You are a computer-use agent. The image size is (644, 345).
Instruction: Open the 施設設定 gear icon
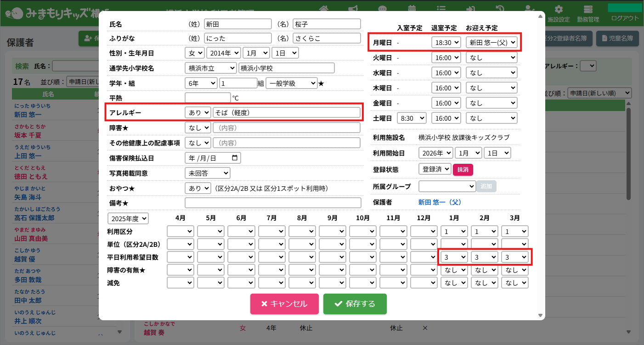tap(559, 10)
